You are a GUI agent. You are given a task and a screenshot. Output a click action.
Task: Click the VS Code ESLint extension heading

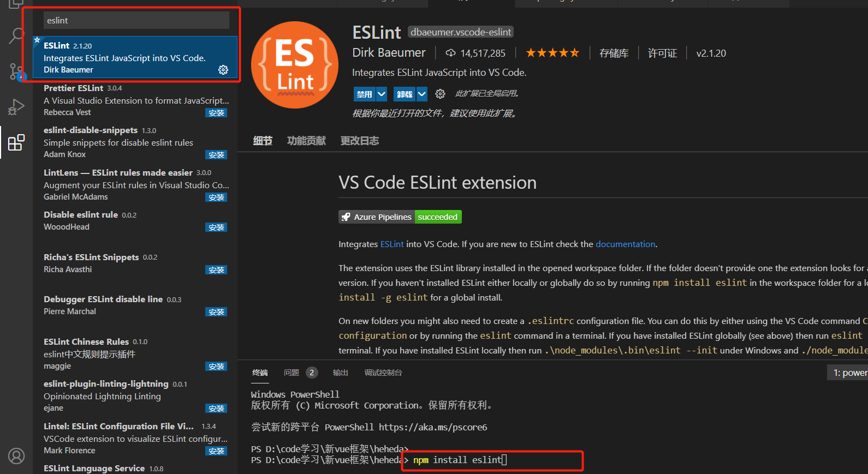click(437, 182)
